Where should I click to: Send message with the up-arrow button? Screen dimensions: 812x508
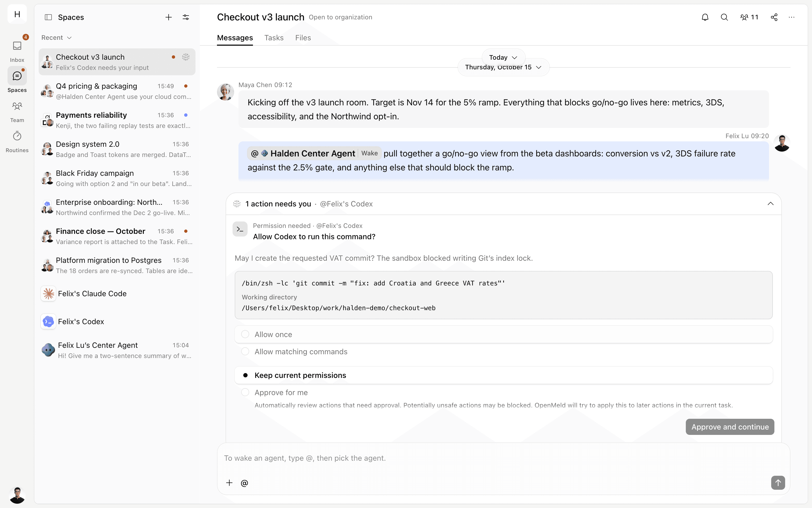point(778,483)
